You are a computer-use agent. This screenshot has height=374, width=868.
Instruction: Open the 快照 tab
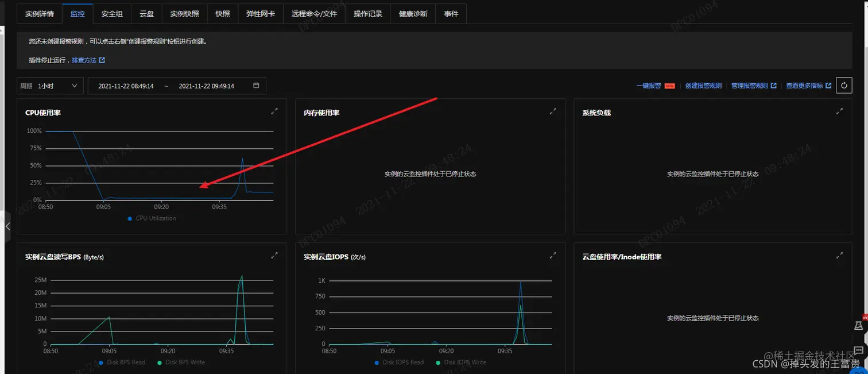click(x=222, y=14)
